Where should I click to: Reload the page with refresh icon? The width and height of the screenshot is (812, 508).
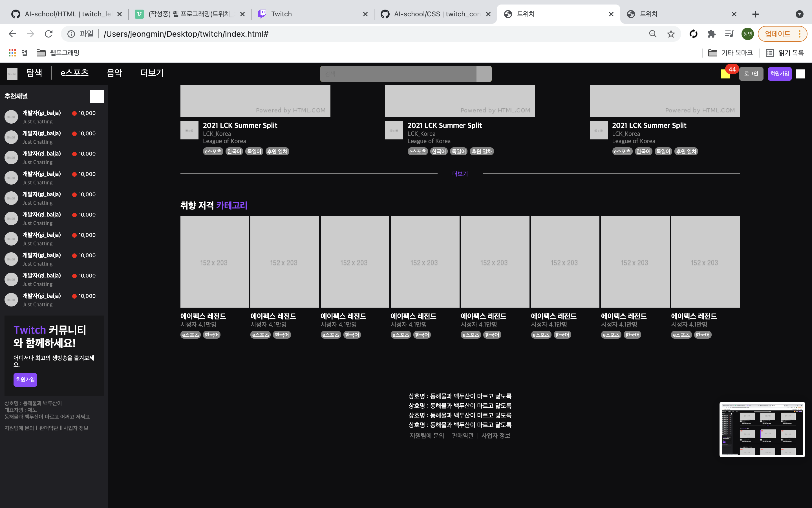pos(49,34)
